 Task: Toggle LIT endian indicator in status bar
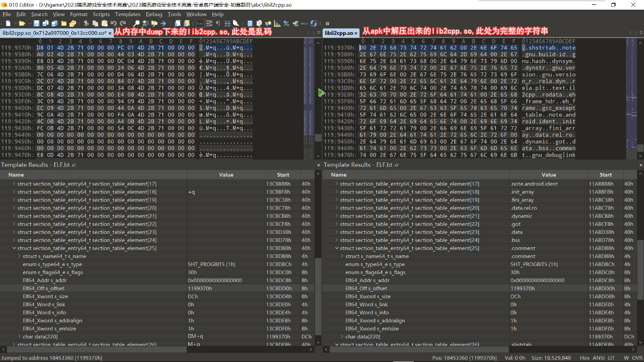(x=611, y=357)
